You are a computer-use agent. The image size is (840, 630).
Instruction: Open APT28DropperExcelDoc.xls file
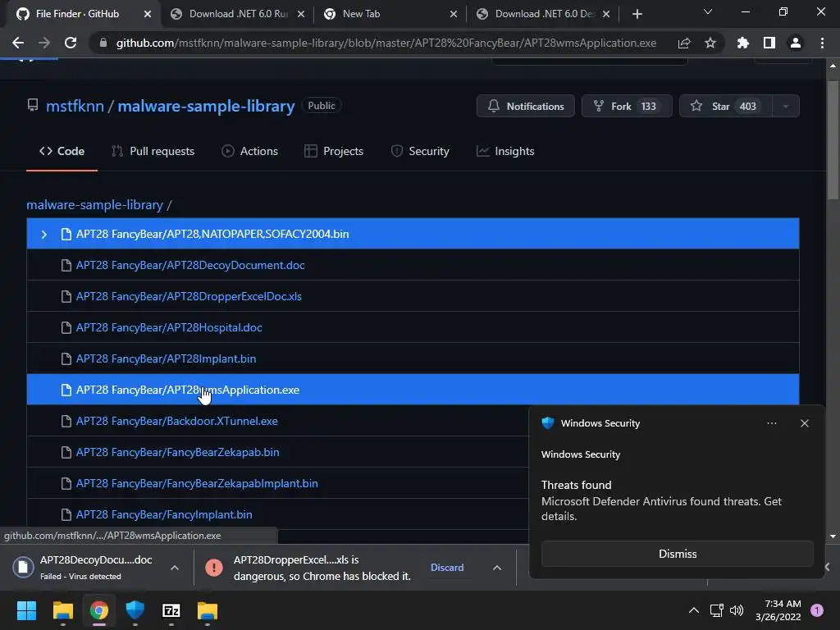click(189, 296)
